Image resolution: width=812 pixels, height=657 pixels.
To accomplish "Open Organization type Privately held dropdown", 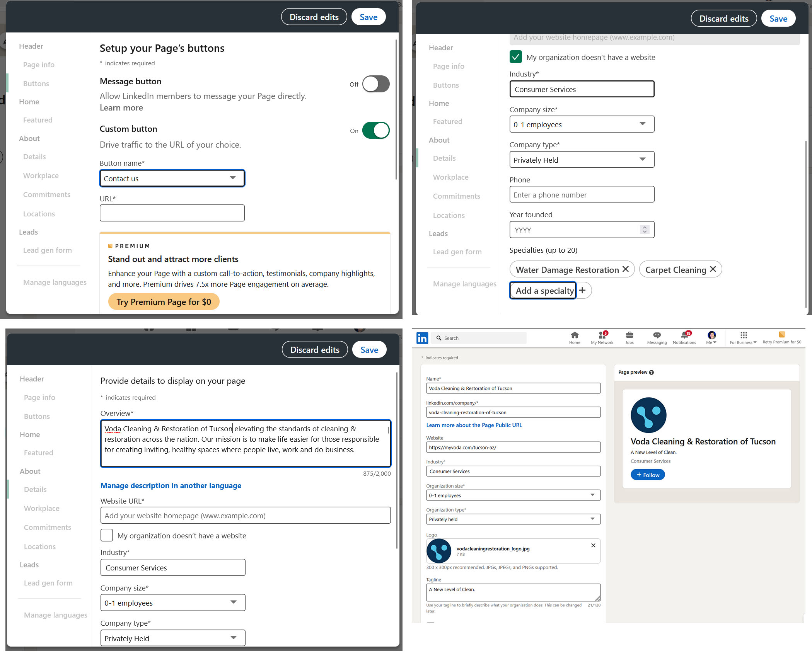I will click(x=513, y=519).
